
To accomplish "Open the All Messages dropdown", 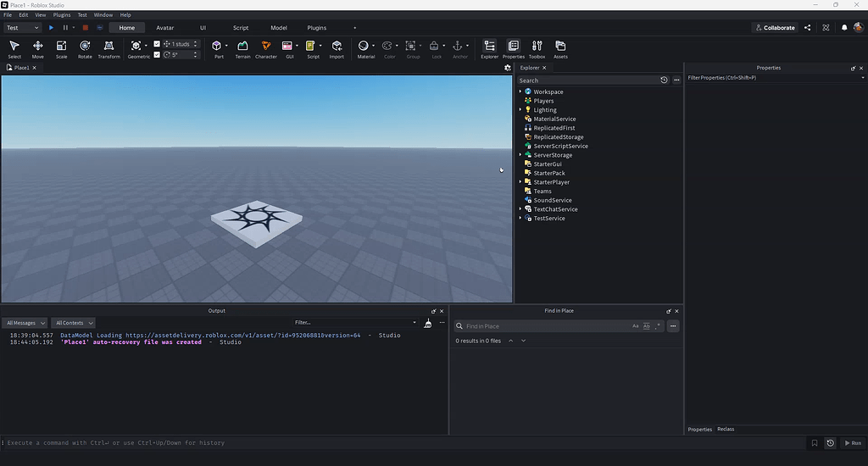I will click(25, 323).
